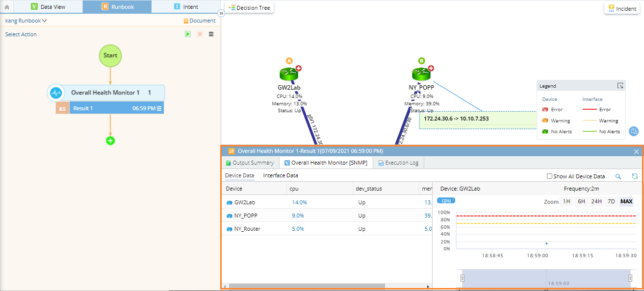
Task: Click the table horizontal scrollbar
Action: point(307,286)
